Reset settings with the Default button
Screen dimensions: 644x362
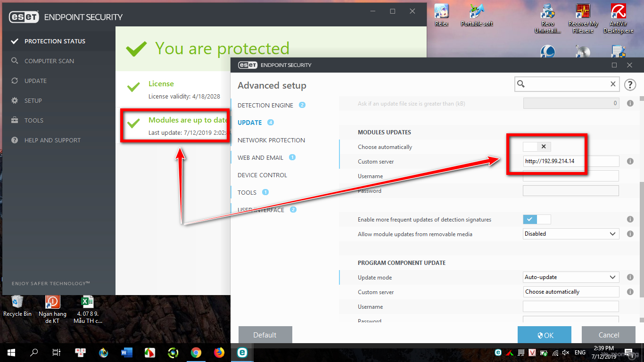pos(265,335)
